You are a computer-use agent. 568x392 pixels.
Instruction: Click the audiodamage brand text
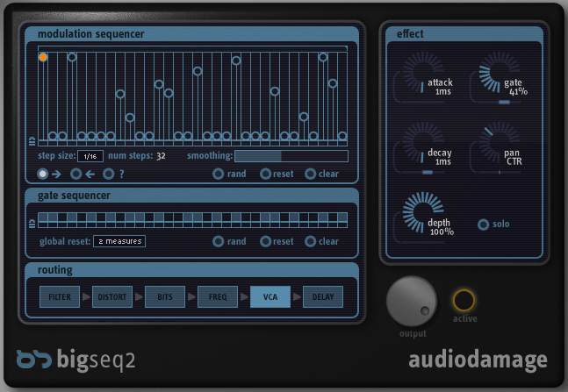pos(478,360)
